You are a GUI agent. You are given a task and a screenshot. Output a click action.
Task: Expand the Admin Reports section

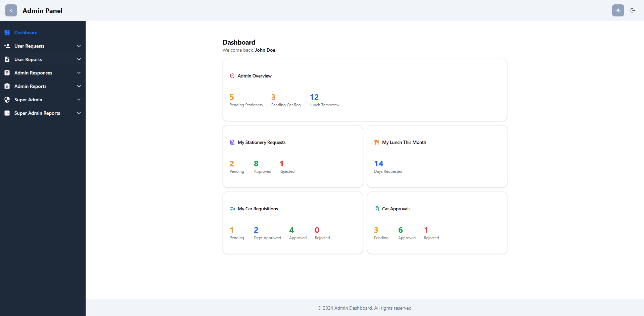pyautogui.click(x=79, y=86)
